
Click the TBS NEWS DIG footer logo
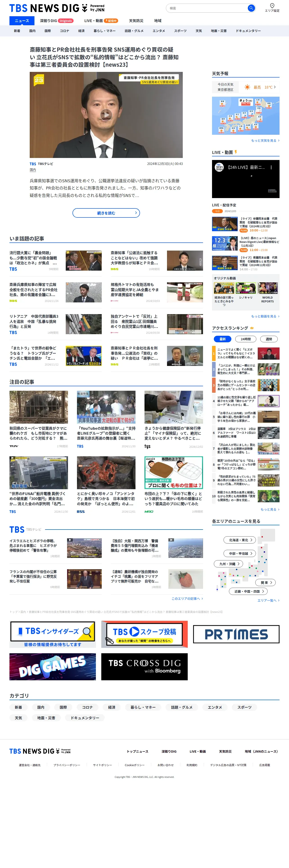pyautogui.click(x=40, y=751)
